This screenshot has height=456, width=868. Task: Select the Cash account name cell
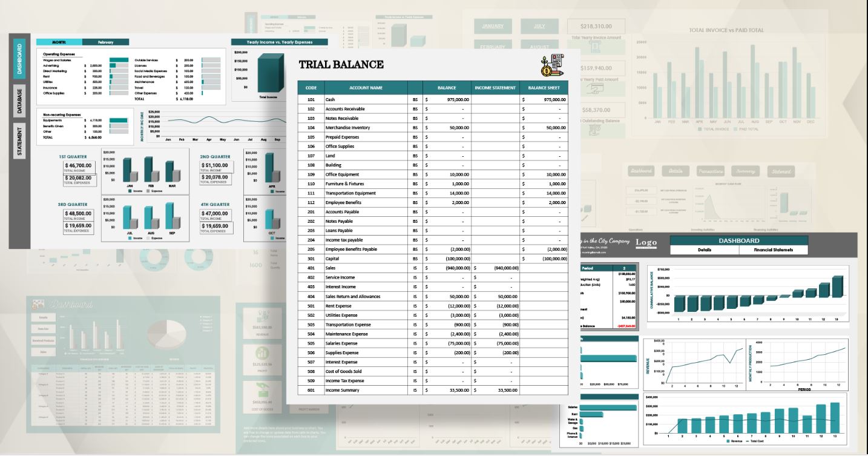click(x=366, y=99)
